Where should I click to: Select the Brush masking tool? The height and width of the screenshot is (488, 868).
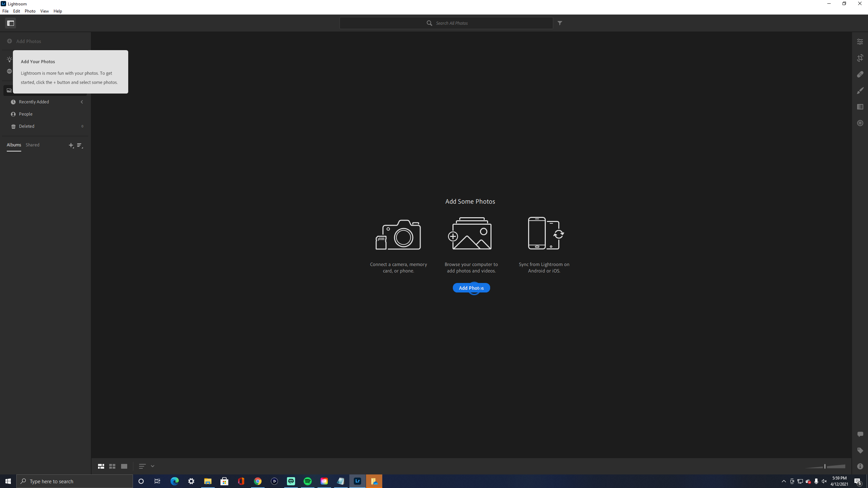click(860, 90)
